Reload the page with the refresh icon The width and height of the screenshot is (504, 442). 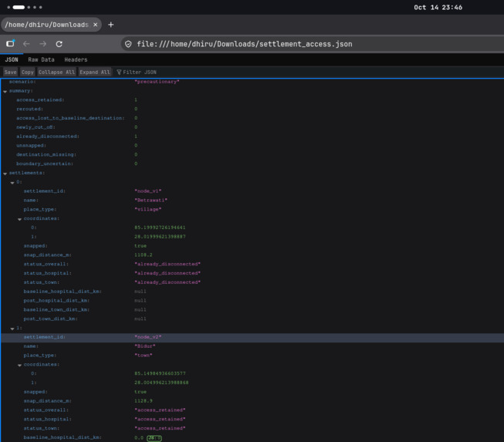(x=59, y=44)
